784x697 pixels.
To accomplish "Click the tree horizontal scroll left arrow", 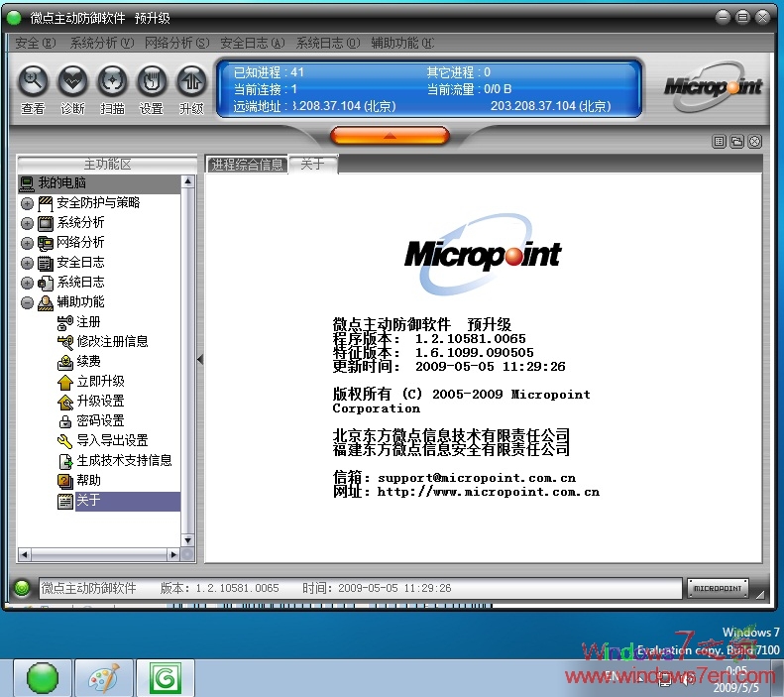I will click(x=24, y=554).
